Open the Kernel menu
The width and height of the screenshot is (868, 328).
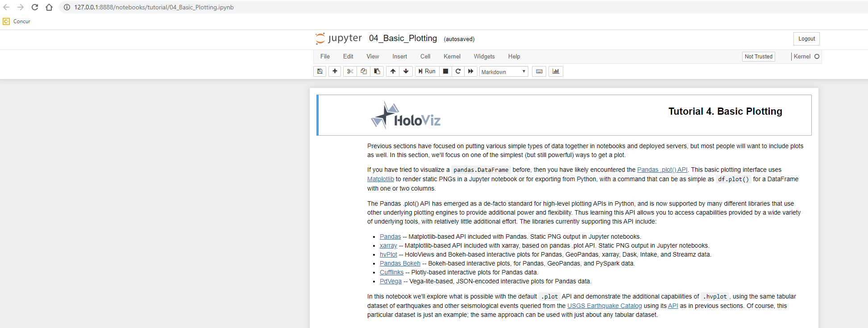pyautogui.click(x=452, y=57)
